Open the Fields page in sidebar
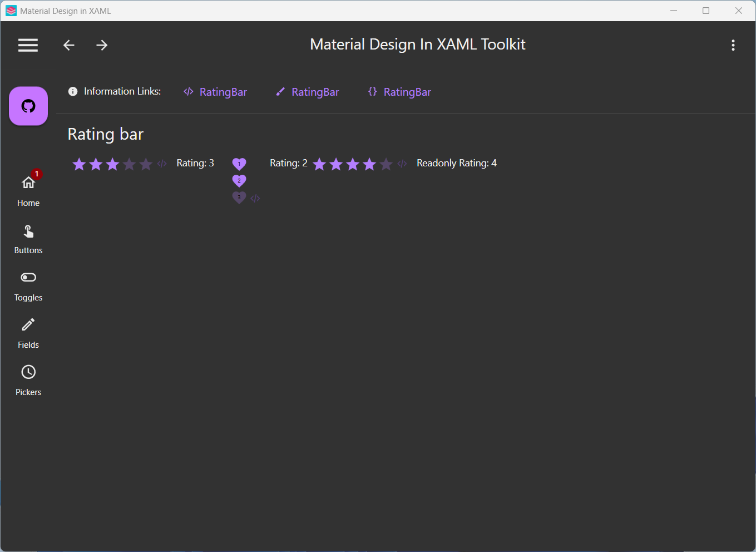Image resolution: width=756 pixels, height=552 pixels. [28, 334]
